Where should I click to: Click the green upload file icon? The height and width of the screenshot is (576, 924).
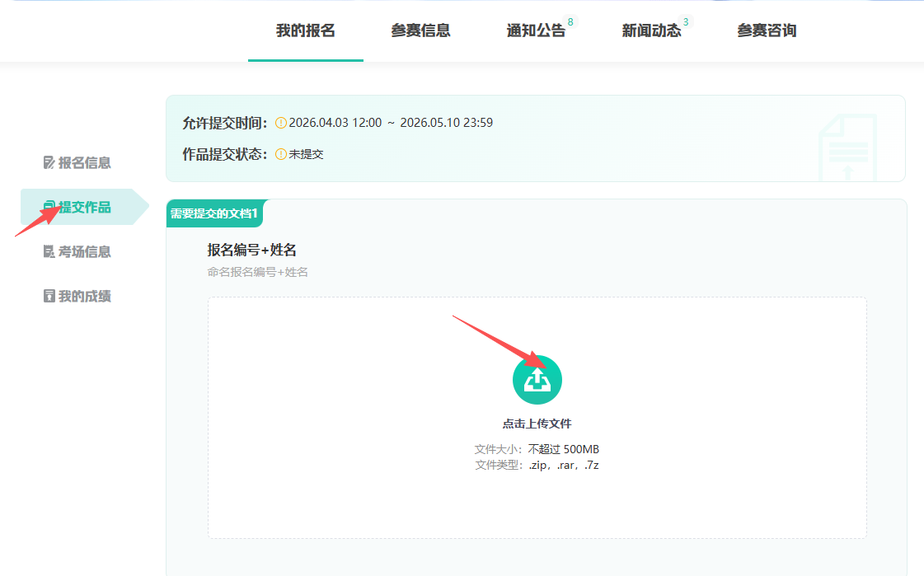(x=537, y=380)
